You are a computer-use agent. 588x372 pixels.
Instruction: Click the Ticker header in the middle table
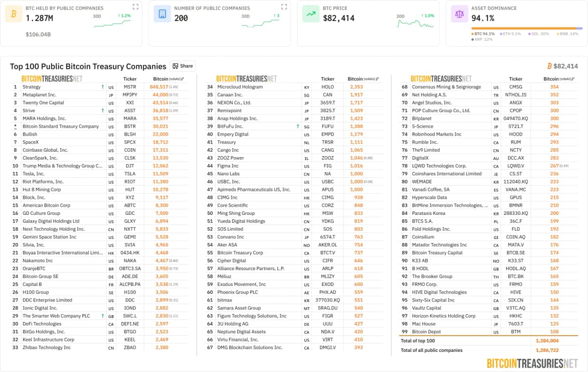click(x=328, y=79)
